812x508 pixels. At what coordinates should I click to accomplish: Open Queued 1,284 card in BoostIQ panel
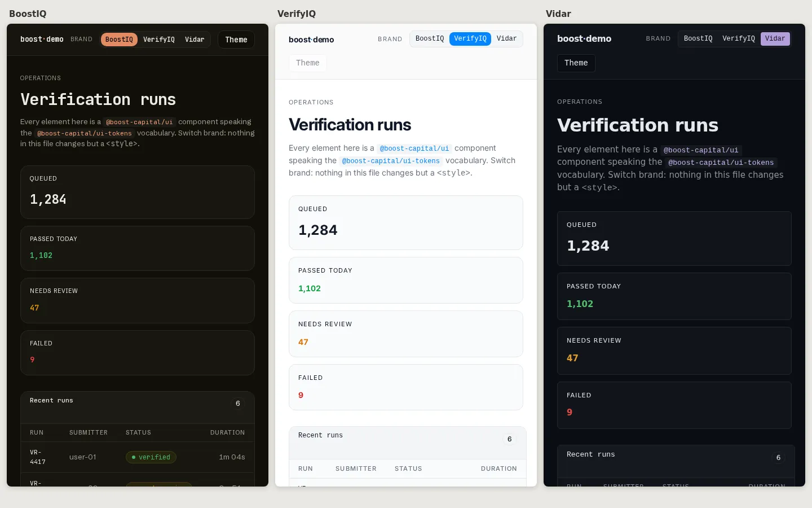click(x=138, y=192)
